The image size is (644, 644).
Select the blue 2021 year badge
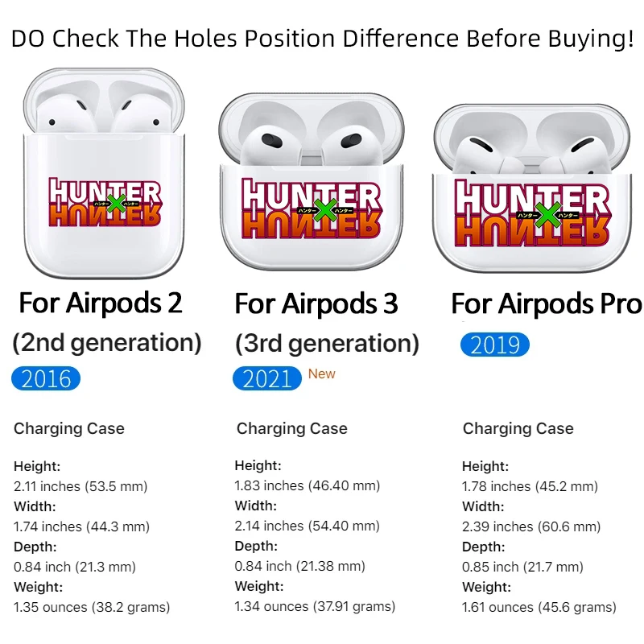(267, 378)
